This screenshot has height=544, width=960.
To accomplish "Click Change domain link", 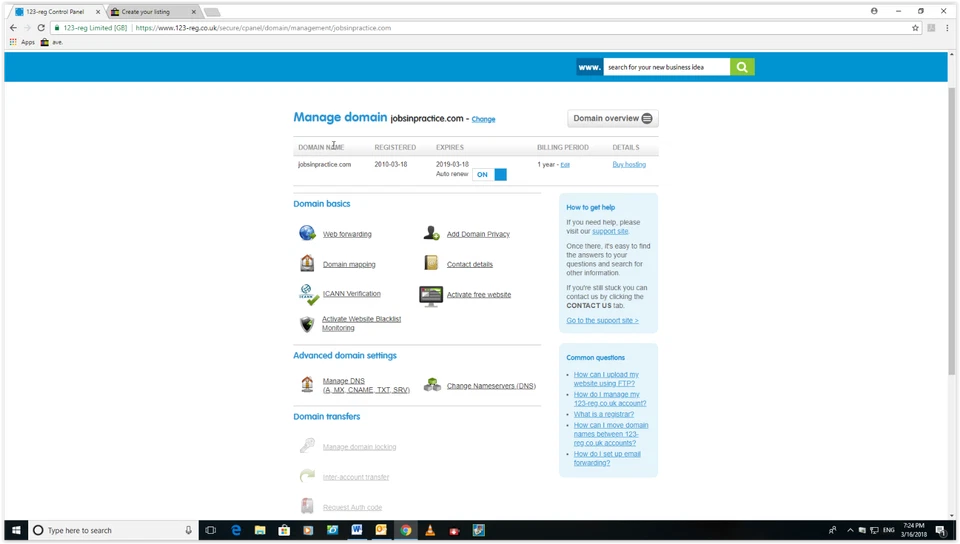I will pos(483,119).
